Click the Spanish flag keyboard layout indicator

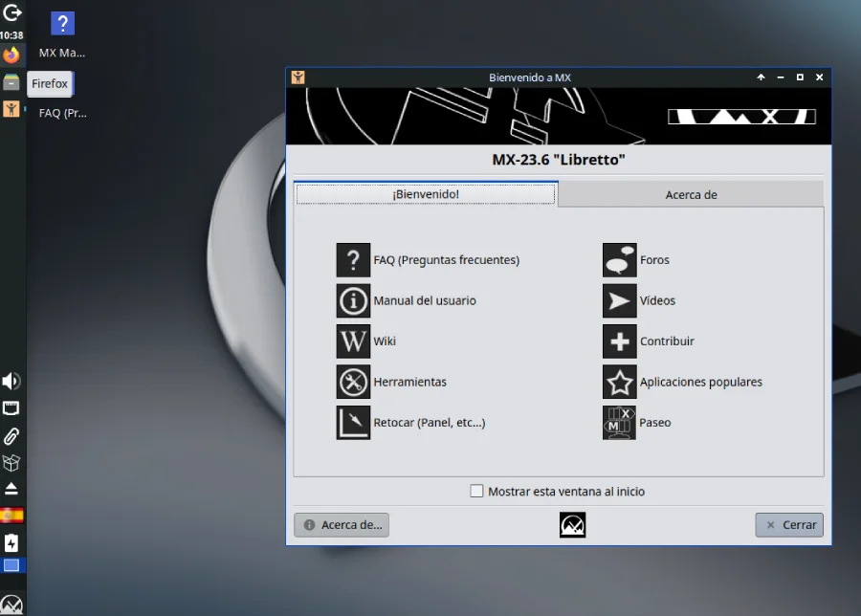(x=11, y=516)
